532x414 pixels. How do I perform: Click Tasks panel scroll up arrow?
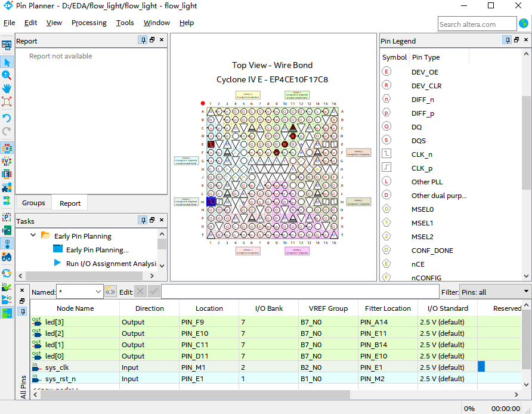(x=162, y=234)
